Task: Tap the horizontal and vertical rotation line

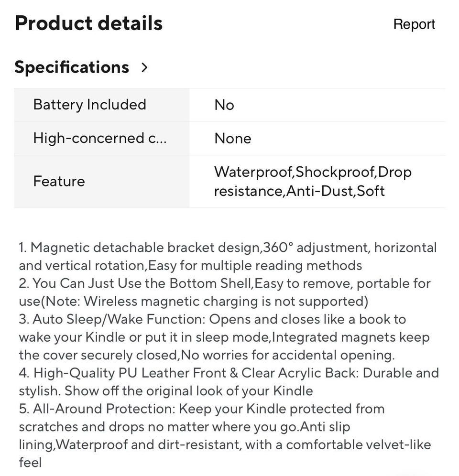Action: [190, 266]
